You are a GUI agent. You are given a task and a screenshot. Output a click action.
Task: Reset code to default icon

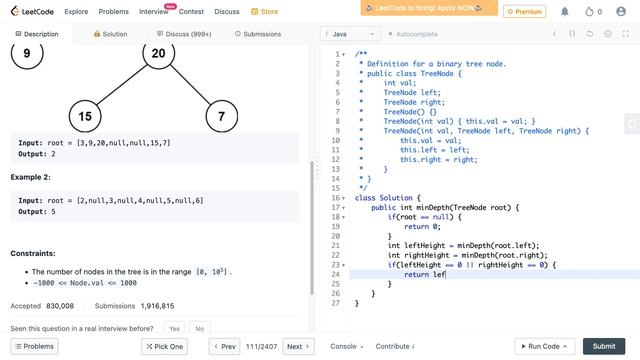pyautogui.click(x=590, y=34)
